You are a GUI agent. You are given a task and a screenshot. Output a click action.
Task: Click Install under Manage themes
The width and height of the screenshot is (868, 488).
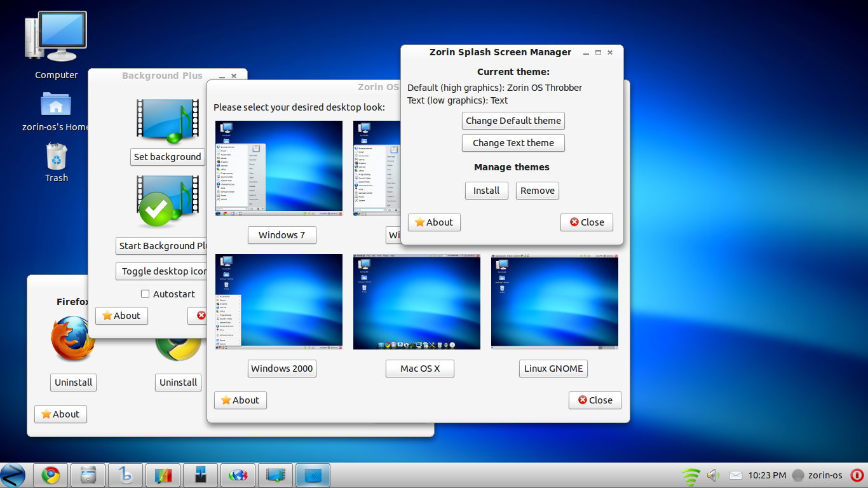(486, 191)
